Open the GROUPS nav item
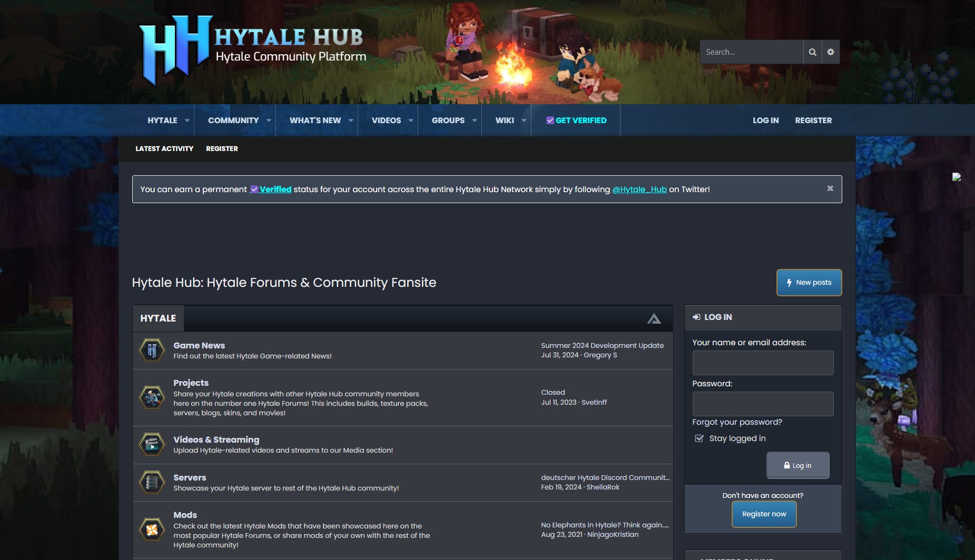975x560 pixels. point(448,121)
